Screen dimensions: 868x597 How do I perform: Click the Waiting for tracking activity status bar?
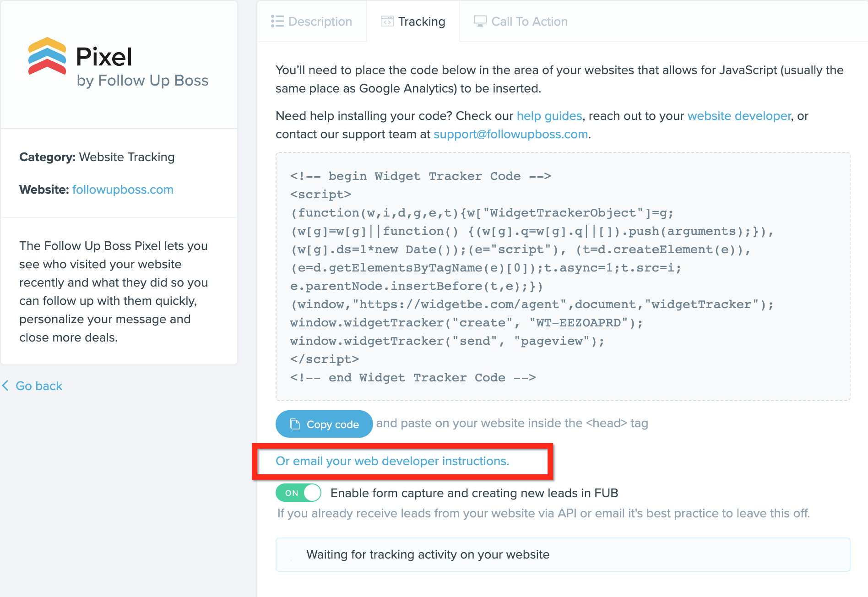pos(563,554)
